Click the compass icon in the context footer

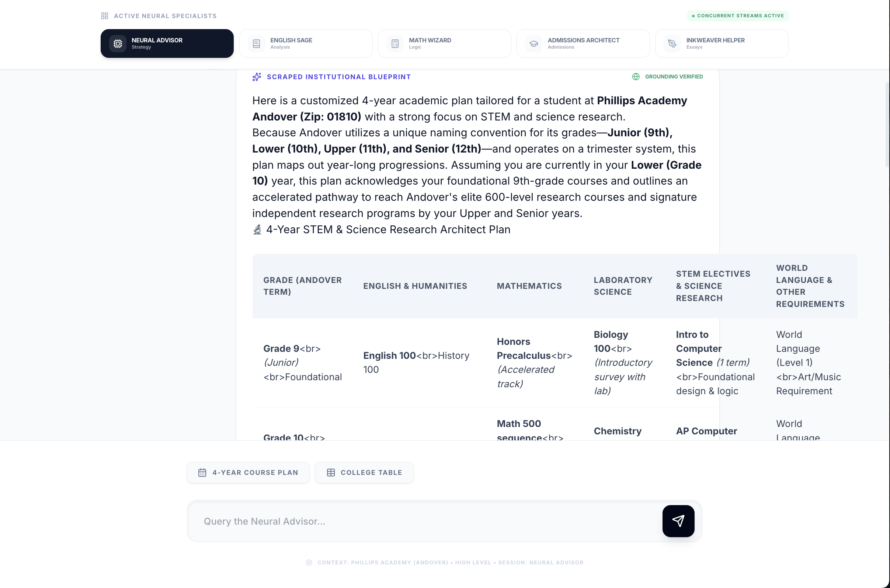[309, 563]
